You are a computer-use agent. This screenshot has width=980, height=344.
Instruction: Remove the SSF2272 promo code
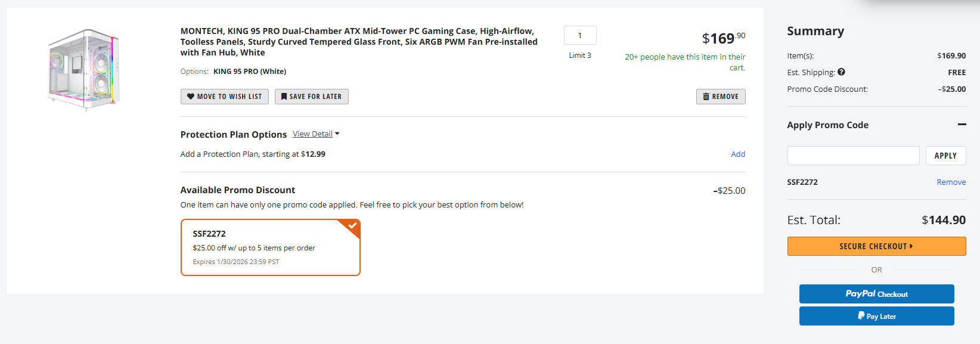(951, 182)
